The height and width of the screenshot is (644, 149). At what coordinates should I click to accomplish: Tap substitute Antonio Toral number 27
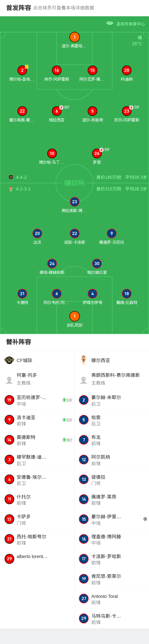pos(112,599)
